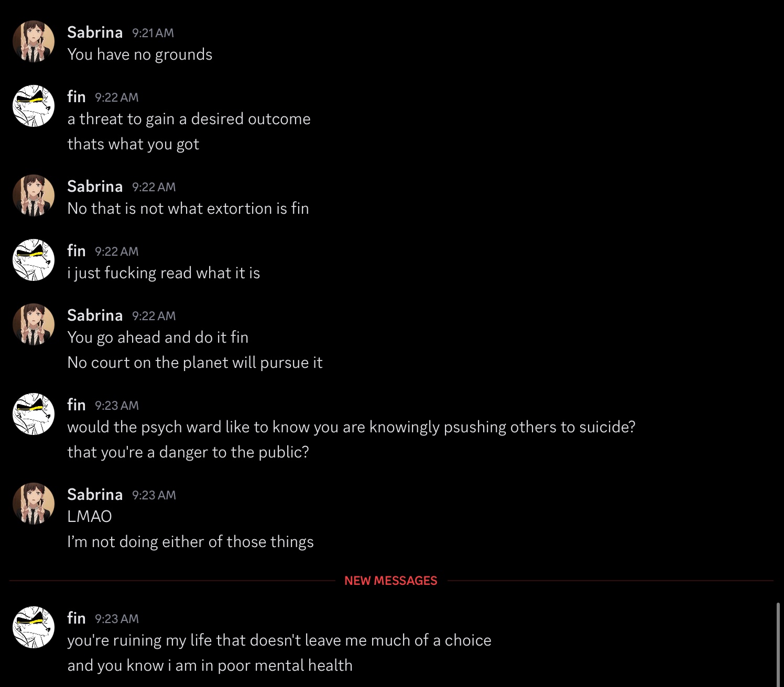Click fin's username above 'a threat to gain'
Screen dimensions: 784x687
click(x=77, y=97)
